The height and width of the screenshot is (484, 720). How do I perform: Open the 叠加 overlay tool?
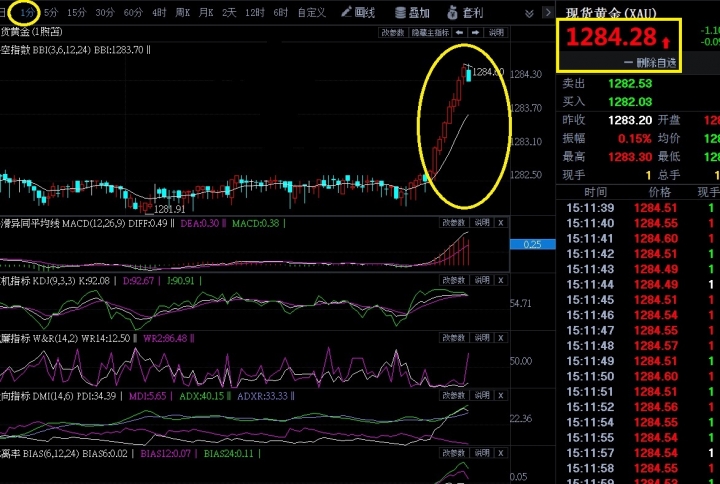(412, 13)
